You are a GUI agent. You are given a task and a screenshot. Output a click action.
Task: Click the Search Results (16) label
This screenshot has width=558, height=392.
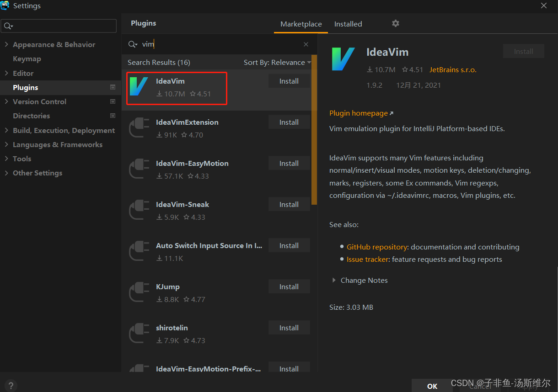pos(159,63)
